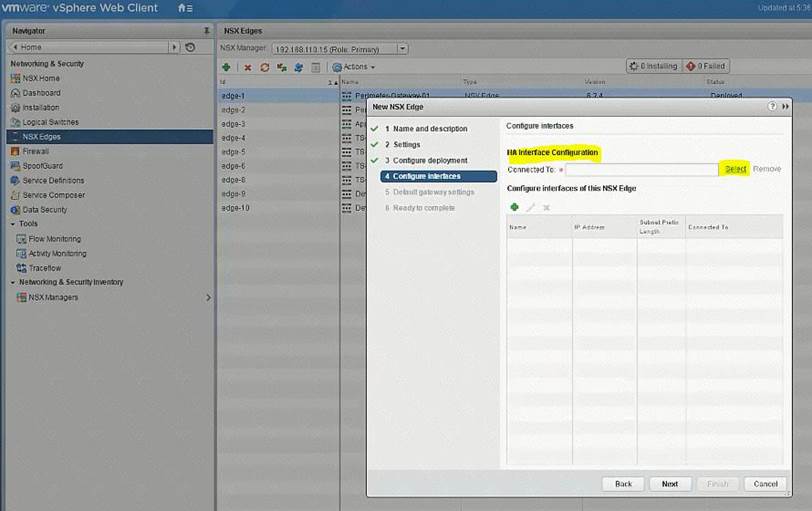The height and width of the screenshot is (511, 812).
Task: Open the Actions dropdown menu
Action: (358, 67)
